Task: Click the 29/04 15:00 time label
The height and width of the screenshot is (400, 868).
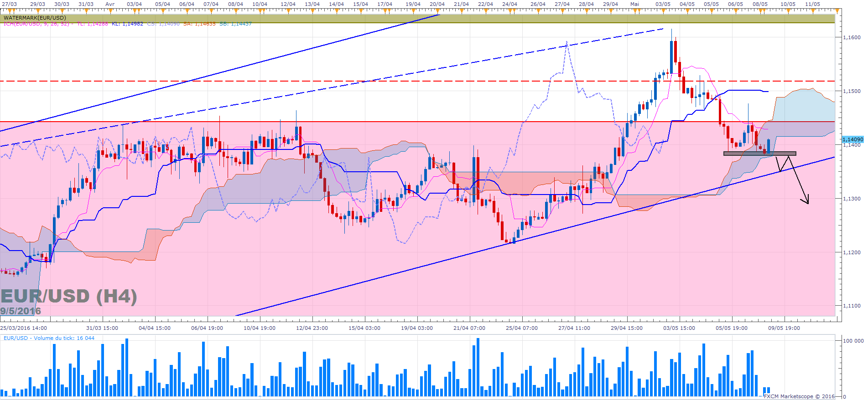Action: [627, 328]
